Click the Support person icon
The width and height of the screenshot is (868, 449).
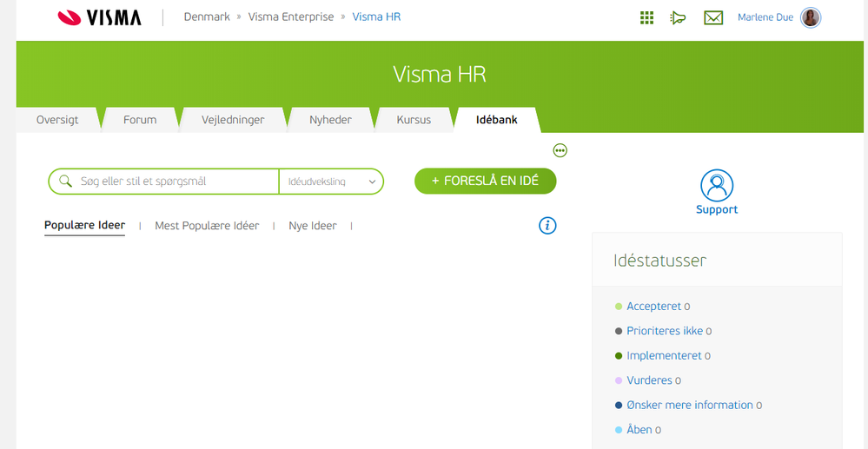(717, 186)
